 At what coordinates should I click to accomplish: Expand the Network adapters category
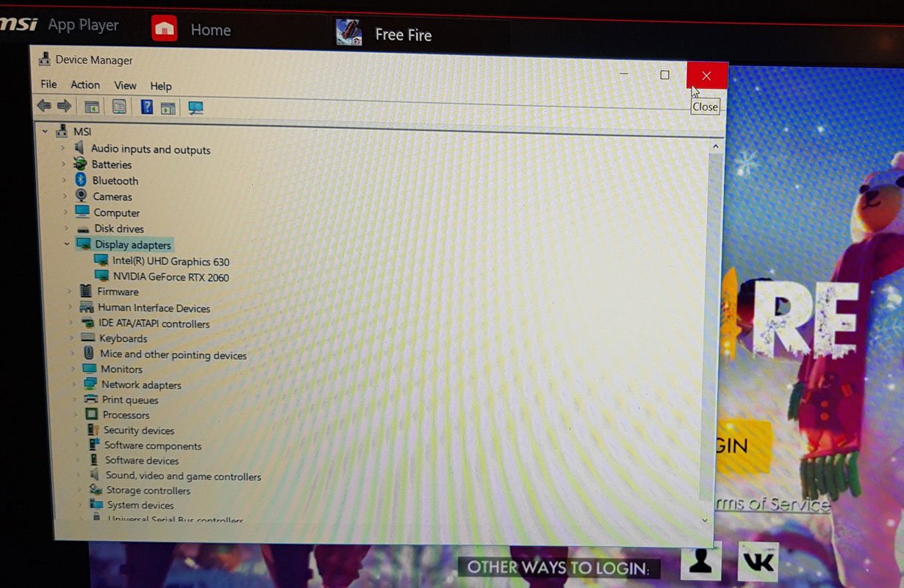pyautogui.click(x=74, y=384)
